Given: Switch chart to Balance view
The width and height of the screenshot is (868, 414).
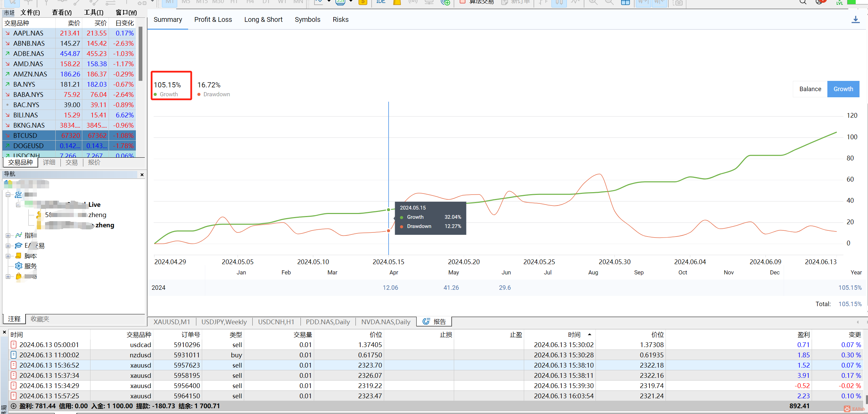Looking at the screenshot, I should (810, 89).
